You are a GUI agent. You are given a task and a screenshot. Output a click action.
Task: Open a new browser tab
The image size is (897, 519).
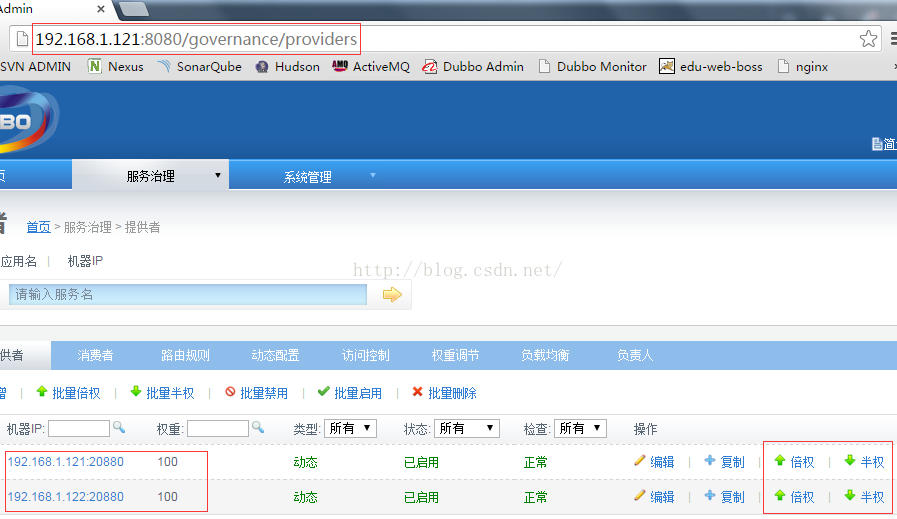point(133,9)
